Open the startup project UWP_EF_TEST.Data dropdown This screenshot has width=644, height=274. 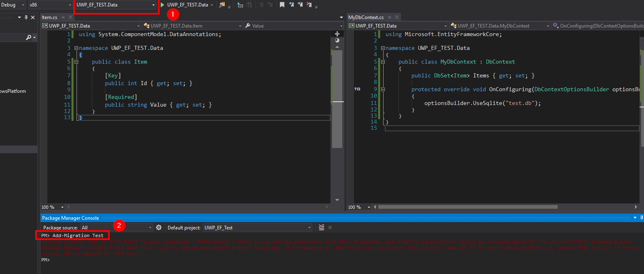point(154,5)
